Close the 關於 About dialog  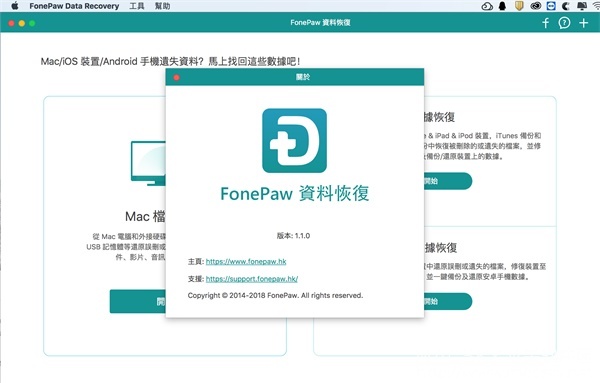pyautogui.click(x=176, y=78)
